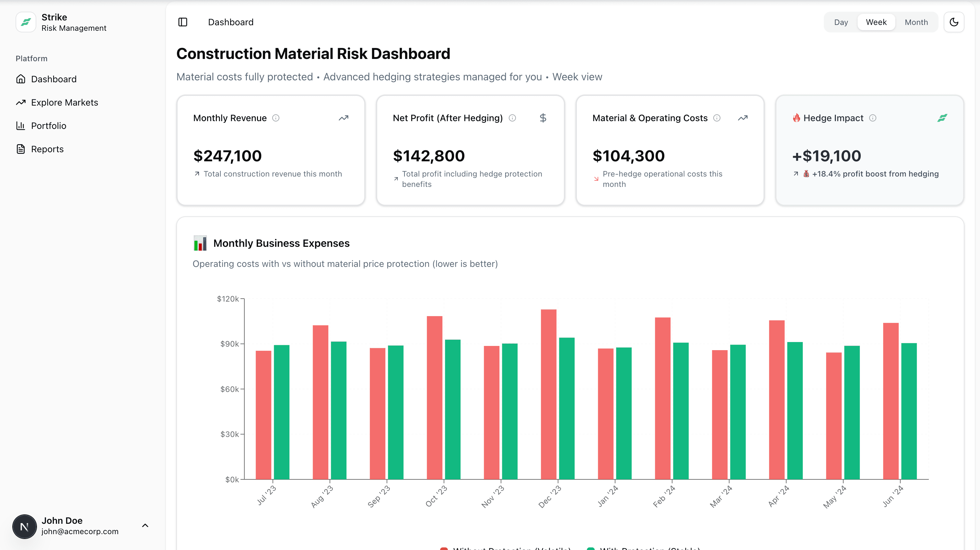Select the Month view toggle
This screenshot has width=980, height=550.
(916, 22)
